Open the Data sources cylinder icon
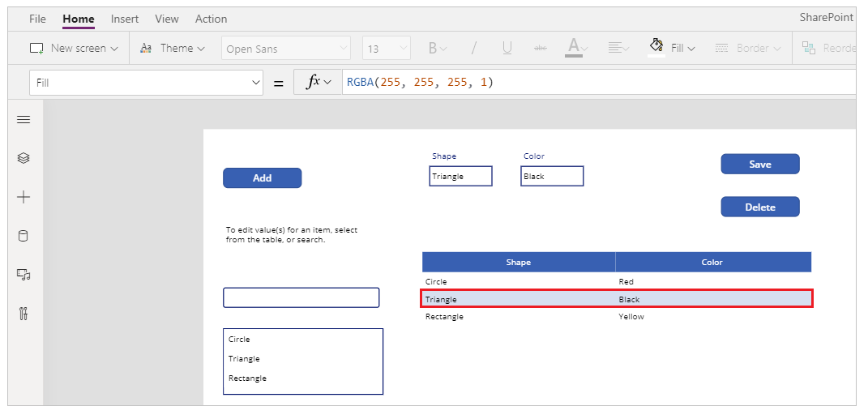Image resolution: width=868 pixels, height=419 pixels. (24, 237)
